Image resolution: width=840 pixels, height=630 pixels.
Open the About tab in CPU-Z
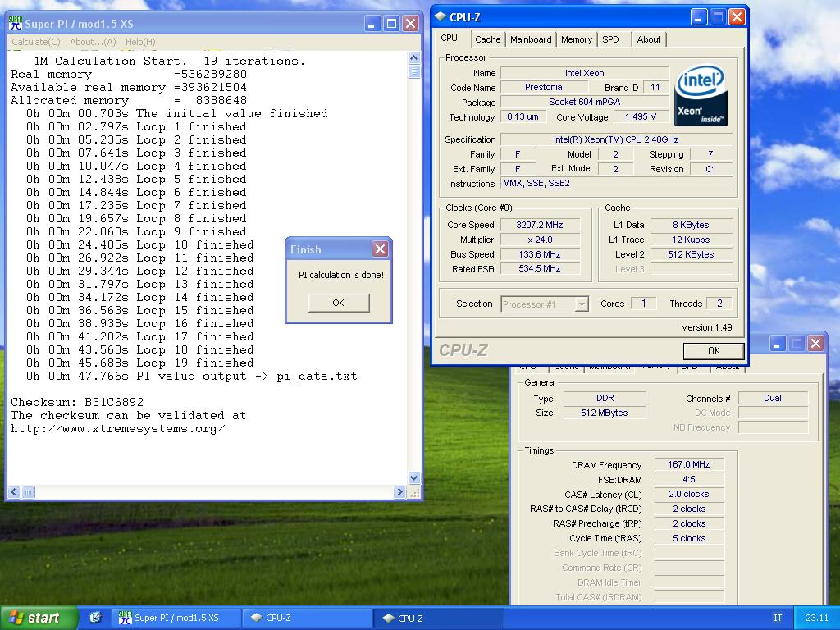648,39
